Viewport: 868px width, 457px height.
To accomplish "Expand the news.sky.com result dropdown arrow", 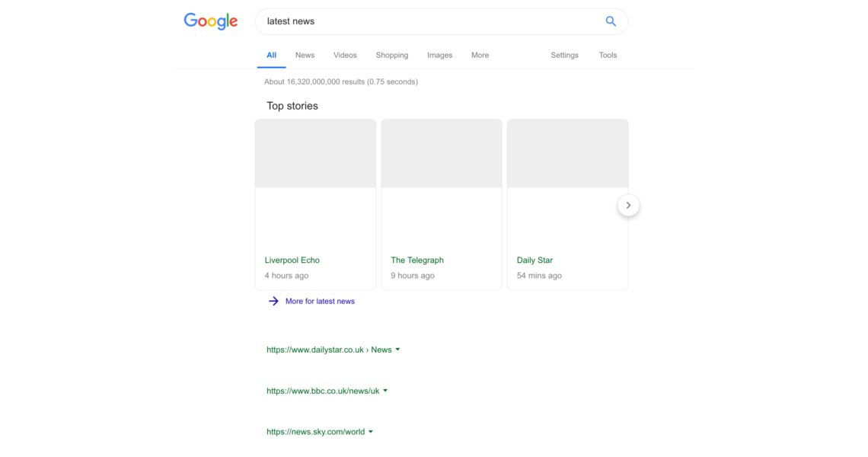I will [x=371, y=432].
